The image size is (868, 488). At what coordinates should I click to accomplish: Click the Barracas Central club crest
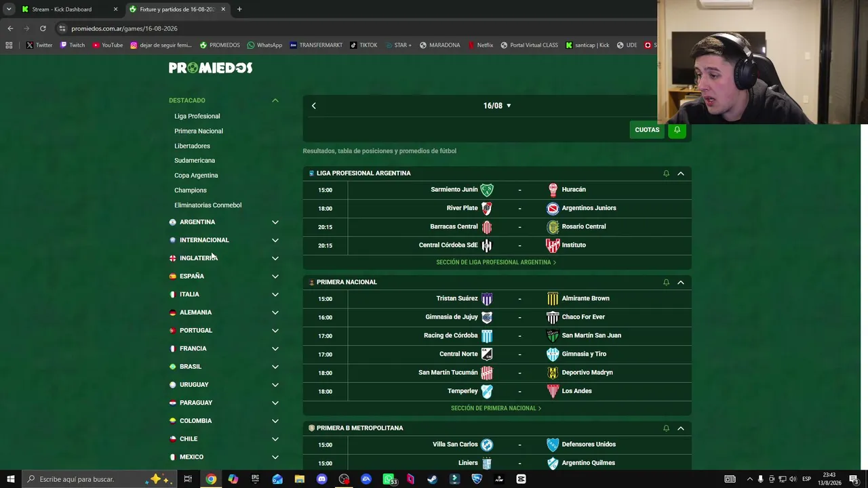pos(487,227)
